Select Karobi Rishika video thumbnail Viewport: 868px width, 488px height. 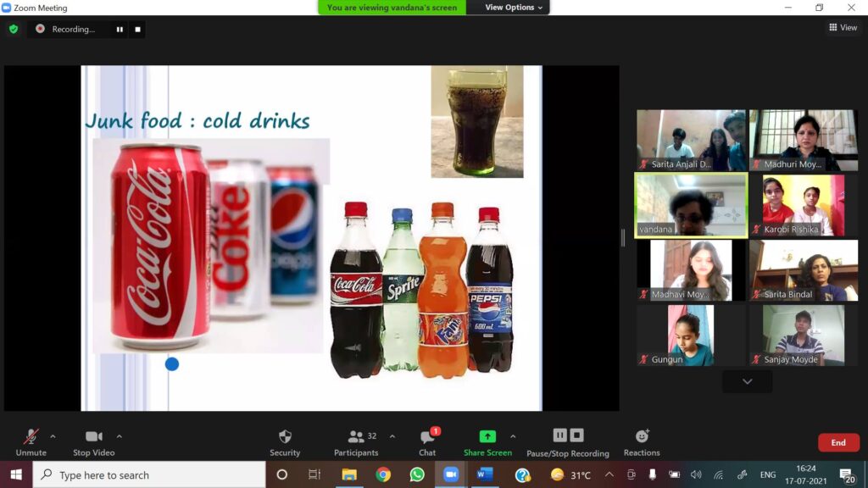[x=804, y=205]
